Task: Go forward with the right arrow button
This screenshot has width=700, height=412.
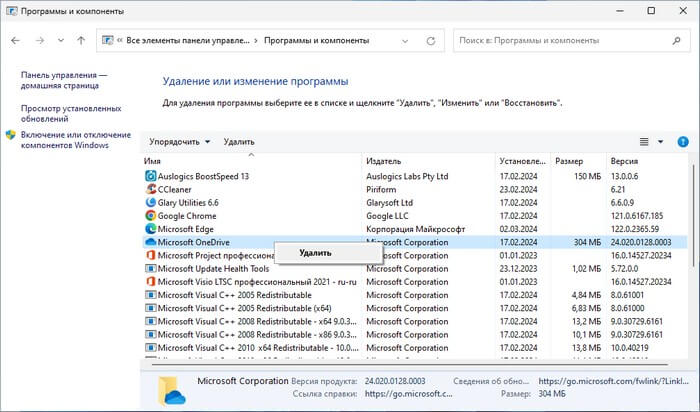Action: pyautogui.click(x=40, y=41)
